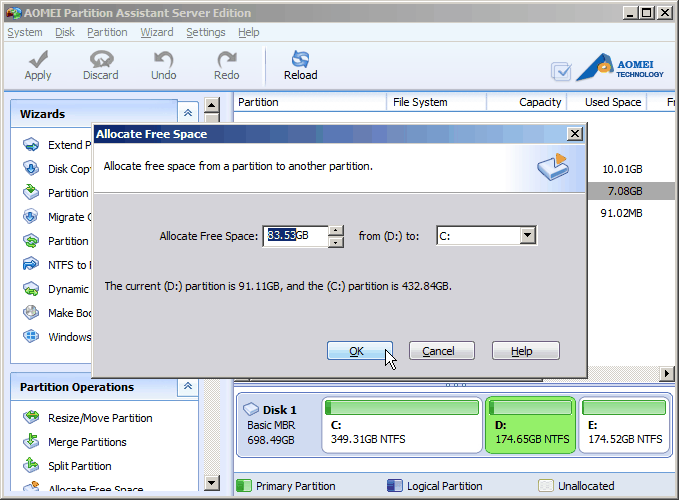This screenshot has width=679, height=500.
Task: Open the Help menu
Action: pos(249,32)
